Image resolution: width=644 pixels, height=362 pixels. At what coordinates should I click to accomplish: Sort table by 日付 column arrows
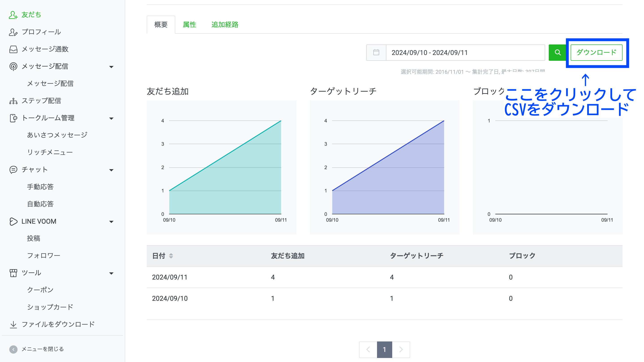point(171,256)
